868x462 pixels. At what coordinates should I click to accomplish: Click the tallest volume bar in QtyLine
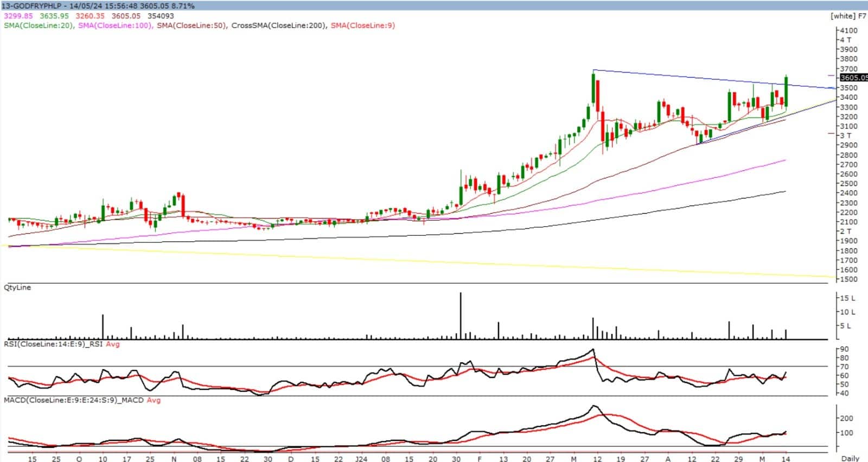coord(461,316)
